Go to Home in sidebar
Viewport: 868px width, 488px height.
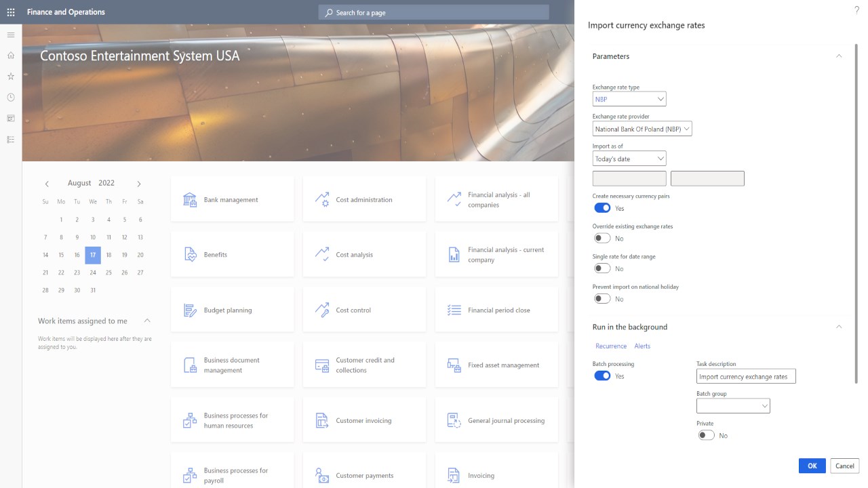(11, 56)
